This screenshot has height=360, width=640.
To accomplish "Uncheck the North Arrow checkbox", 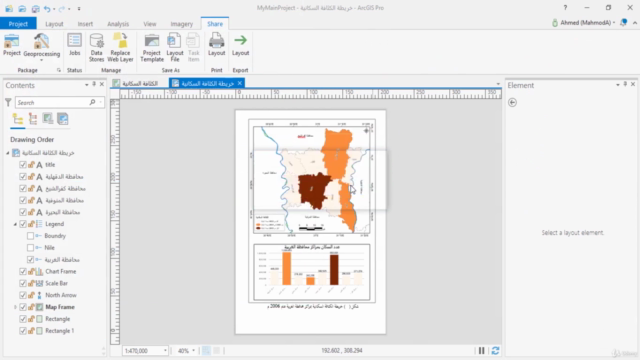I will click(x=23, y=295).
